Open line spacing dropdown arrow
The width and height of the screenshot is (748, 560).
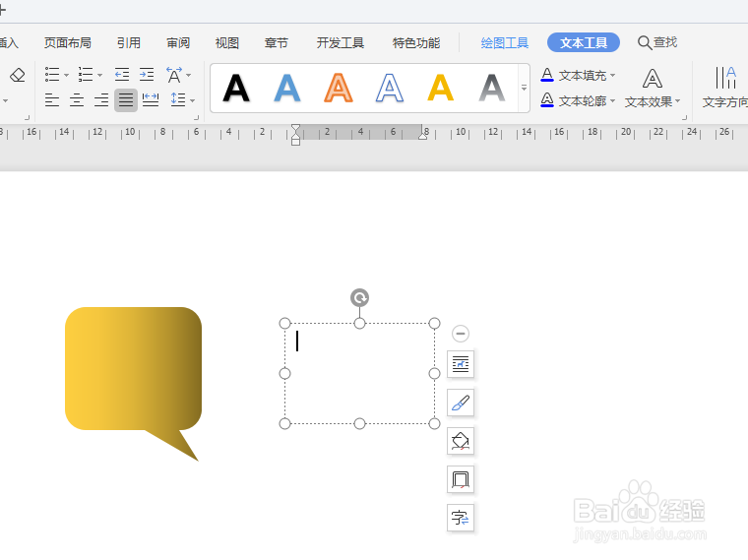192,100
